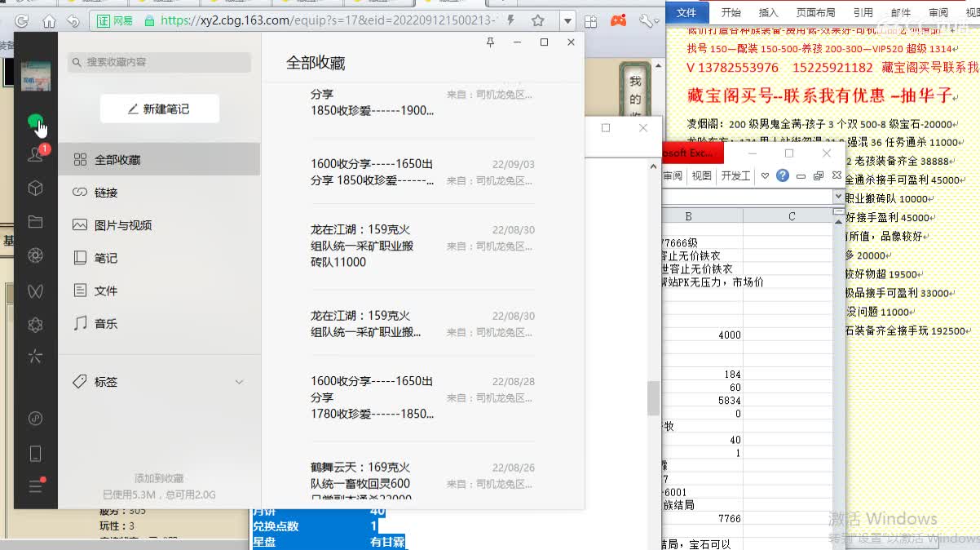Open the hamburger settings menu in WeChat

[35, 486]
